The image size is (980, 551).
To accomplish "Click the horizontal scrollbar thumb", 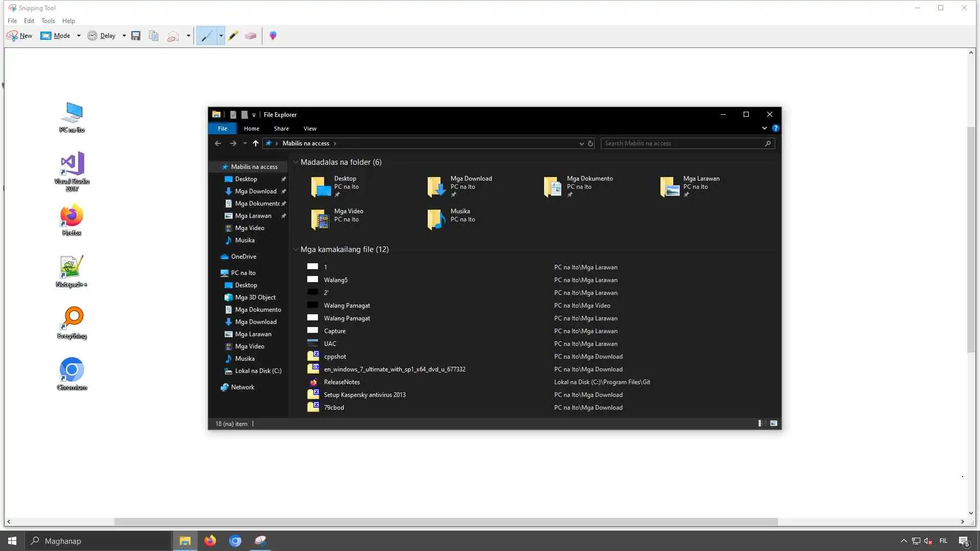I will point(445,521).
